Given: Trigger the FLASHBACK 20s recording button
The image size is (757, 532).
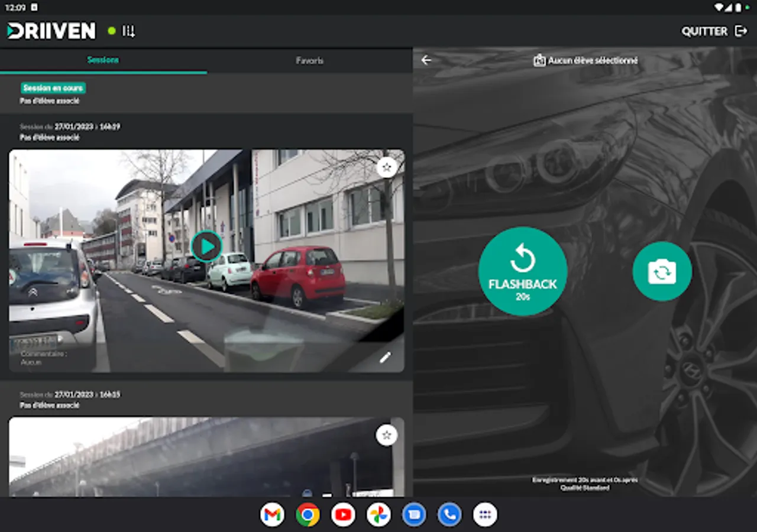Looking at the screenshot, I should (x=522, y=271).
